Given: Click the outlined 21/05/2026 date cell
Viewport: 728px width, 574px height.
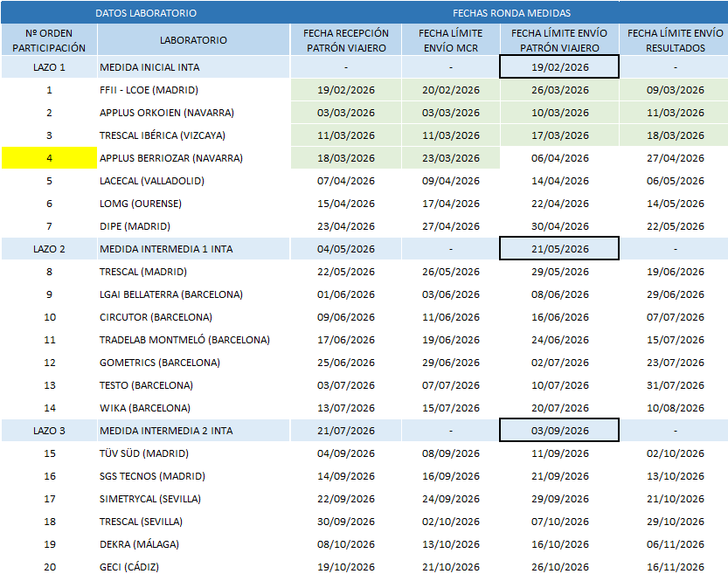Looking at the screenshot, I should click(559, 249).
